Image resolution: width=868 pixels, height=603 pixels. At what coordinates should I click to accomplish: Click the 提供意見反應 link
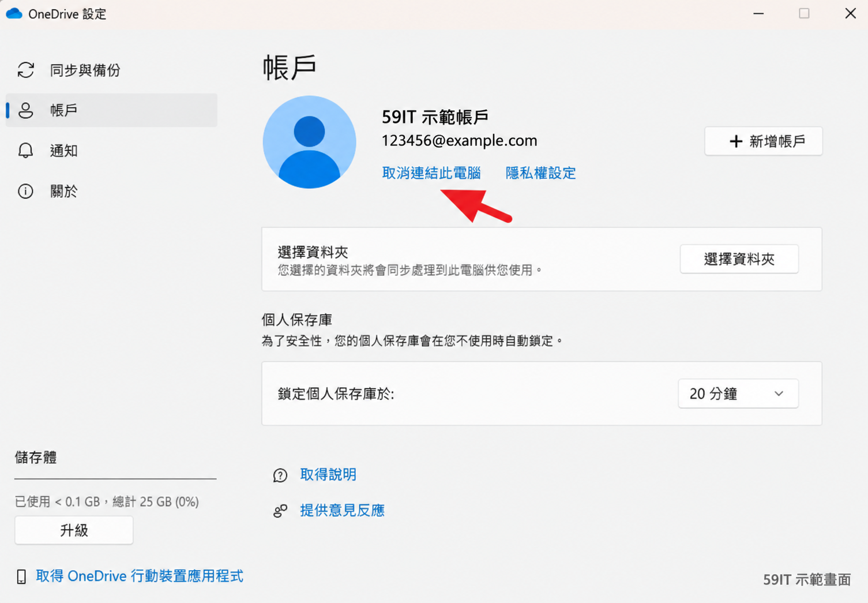click(x=342, y=510)
